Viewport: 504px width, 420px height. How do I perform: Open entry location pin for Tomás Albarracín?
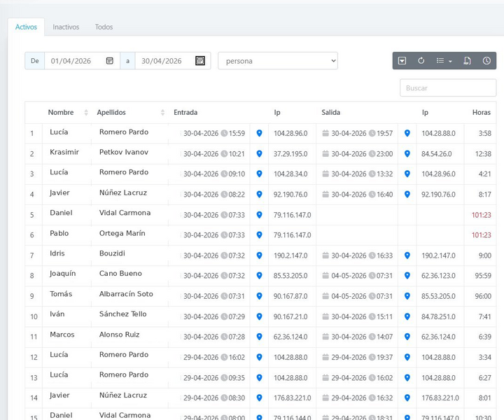pyautogui.click(x=260, y=296)
